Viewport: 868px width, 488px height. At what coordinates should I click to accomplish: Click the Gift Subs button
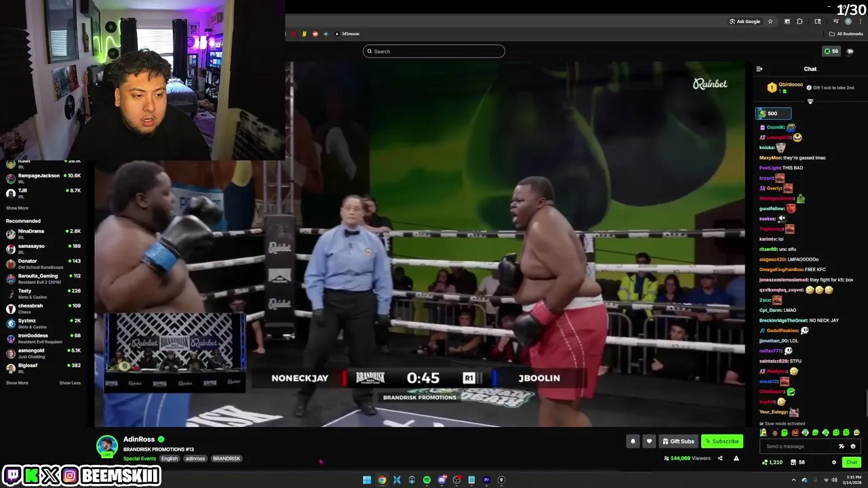677,441
